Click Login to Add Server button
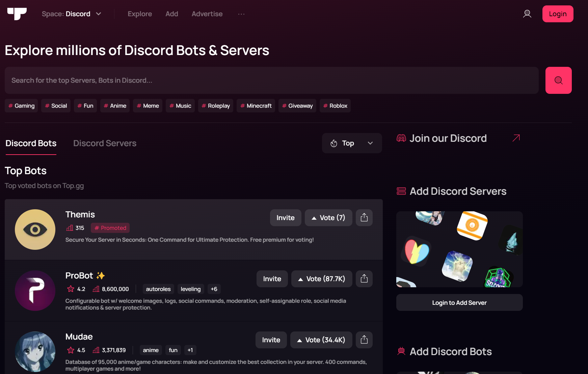588x374 pixels. 459,302
